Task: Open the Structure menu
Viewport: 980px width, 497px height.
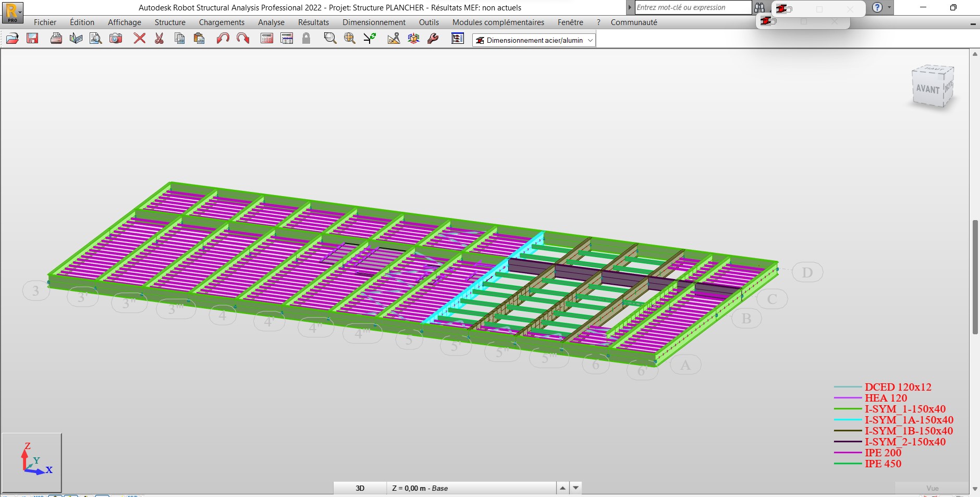Action: coord(170,22)
